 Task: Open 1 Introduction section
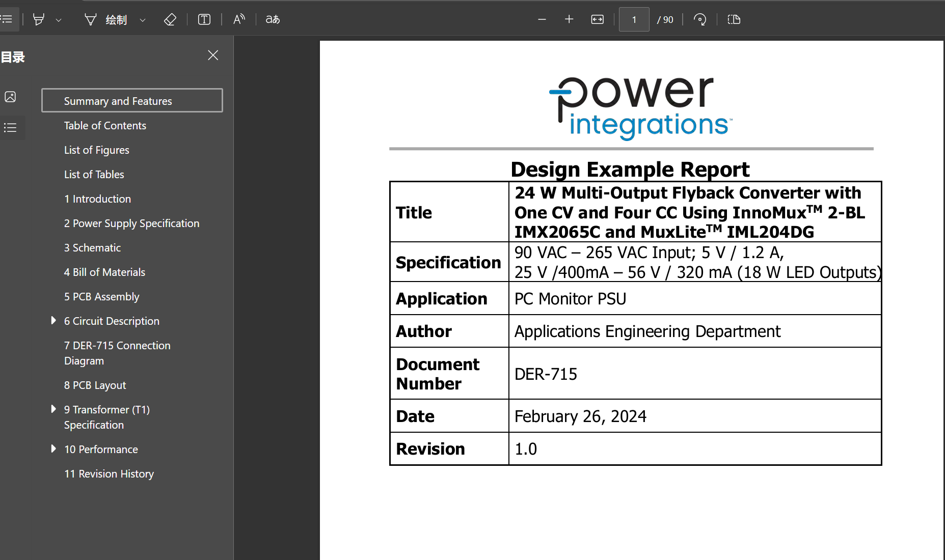(97, 199)
